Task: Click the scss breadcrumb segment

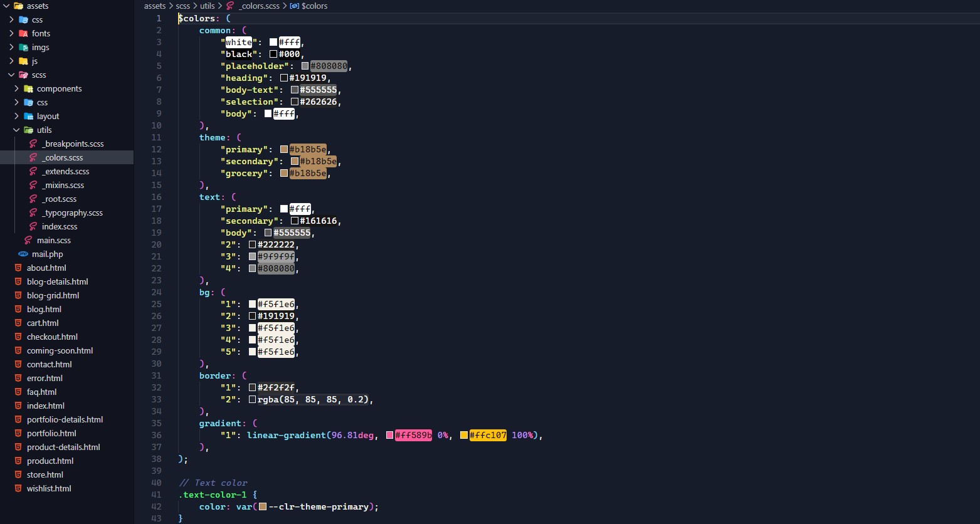Action: pos(182,6)
